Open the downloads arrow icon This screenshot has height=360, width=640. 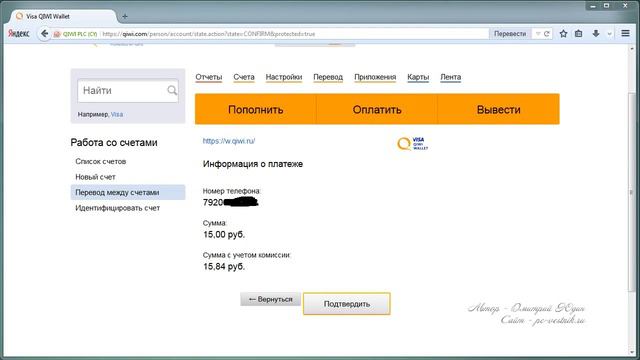(x=596, y=34)
